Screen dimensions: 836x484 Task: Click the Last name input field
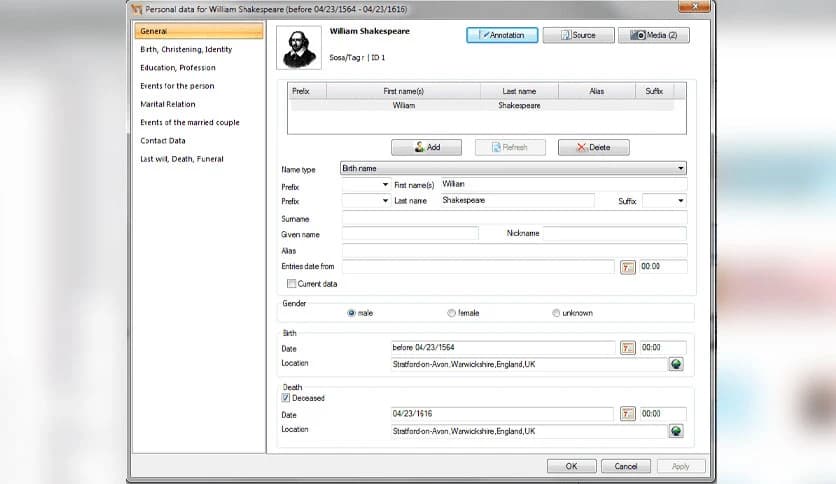tap(517, 200)
